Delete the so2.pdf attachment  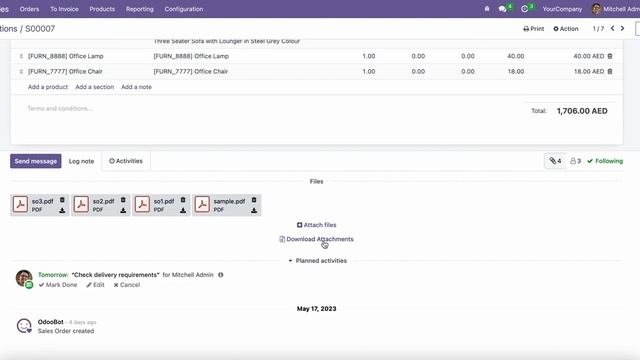point(123,200)
